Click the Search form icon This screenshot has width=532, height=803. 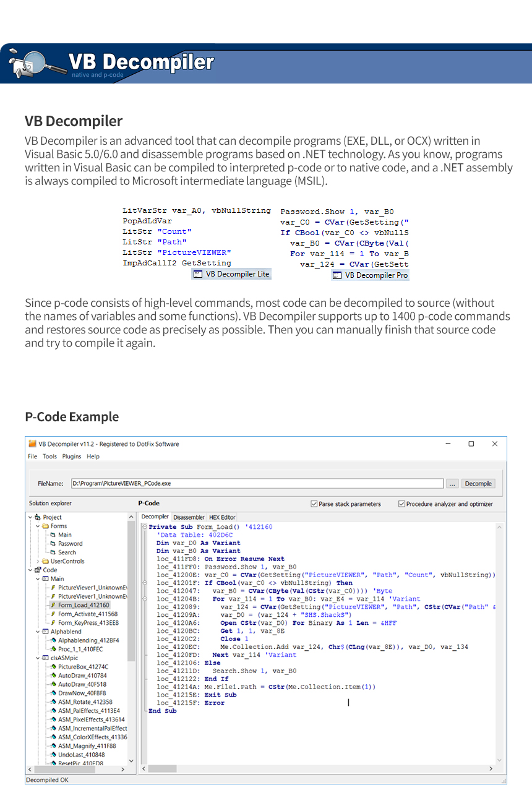(53, 552)
